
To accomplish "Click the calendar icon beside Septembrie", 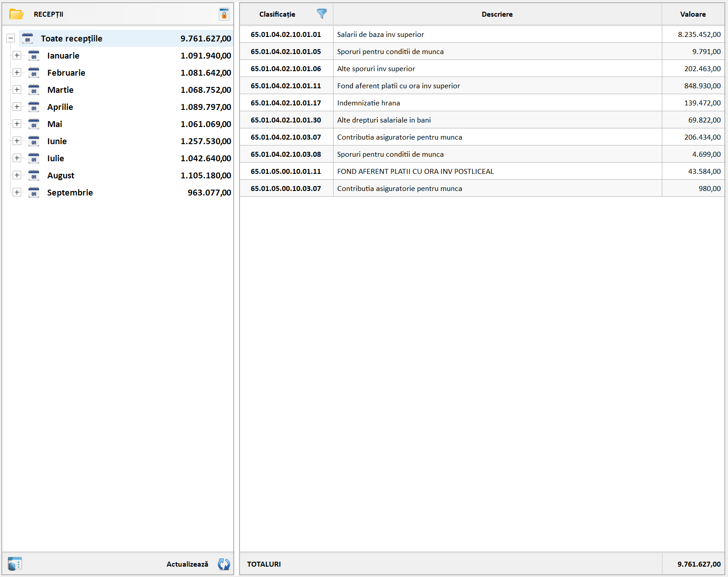I will [x=34, y=192].
